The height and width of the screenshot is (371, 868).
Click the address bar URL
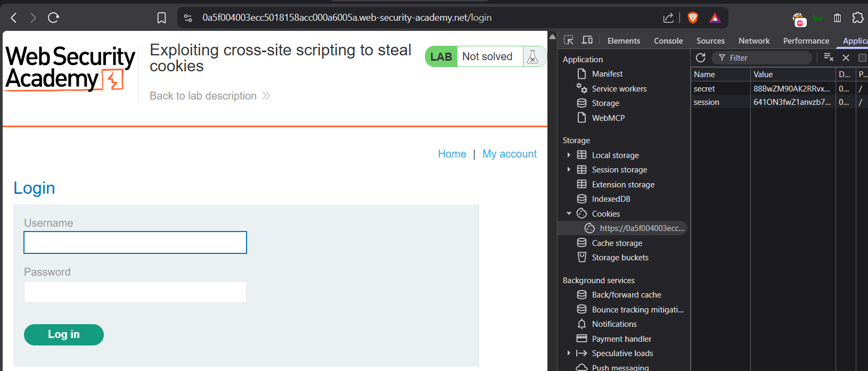(x=347, y=18)
